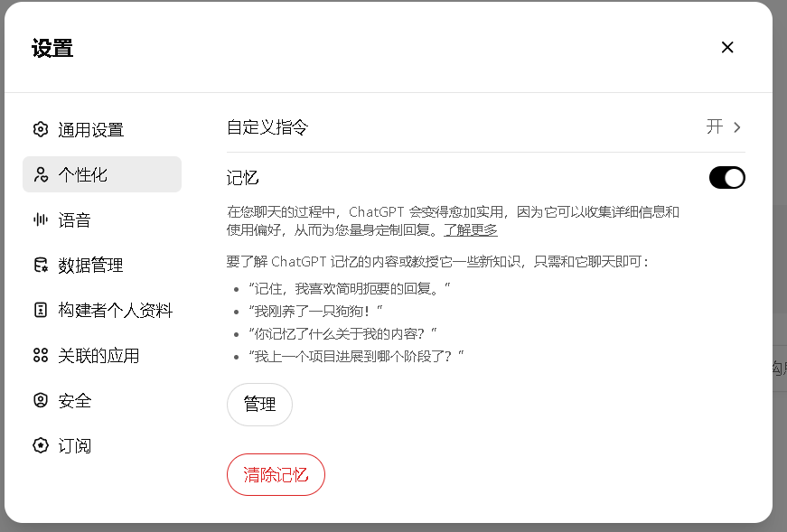Click the audio waveform icon beside 语音

point(40,219)
